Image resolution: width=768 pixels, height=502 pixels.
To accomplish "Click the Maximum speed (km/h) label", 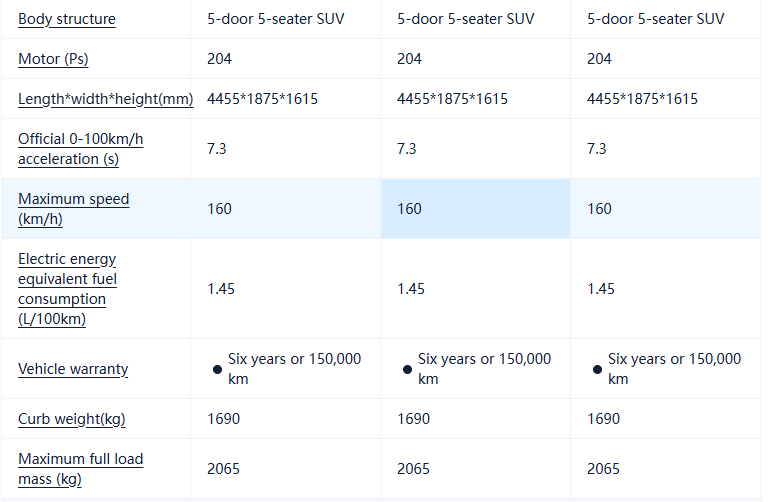I will pyautogui.click(x=73, y=209).
